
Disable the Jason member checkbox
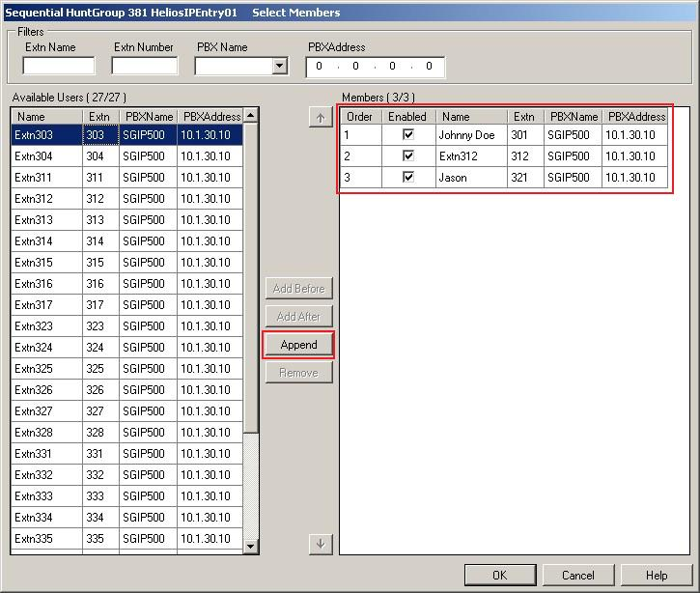tap(408, 178)
